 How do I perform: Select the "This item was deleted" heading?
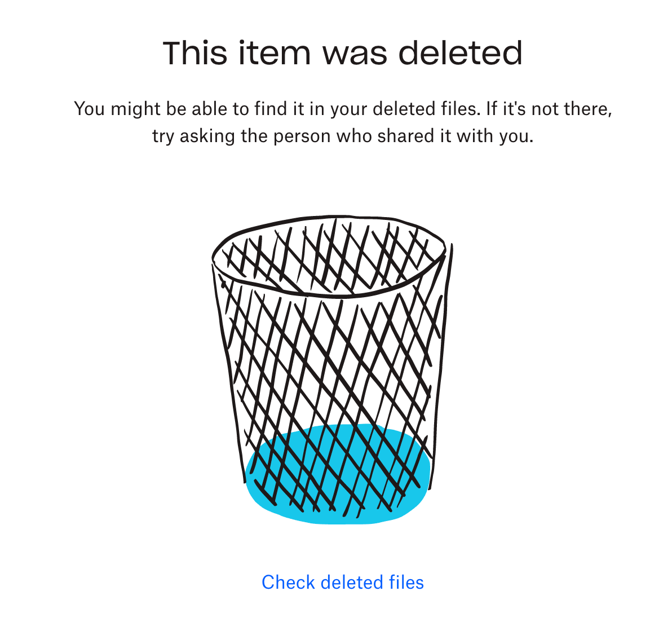pyautogui.click(x=343, y=53)
